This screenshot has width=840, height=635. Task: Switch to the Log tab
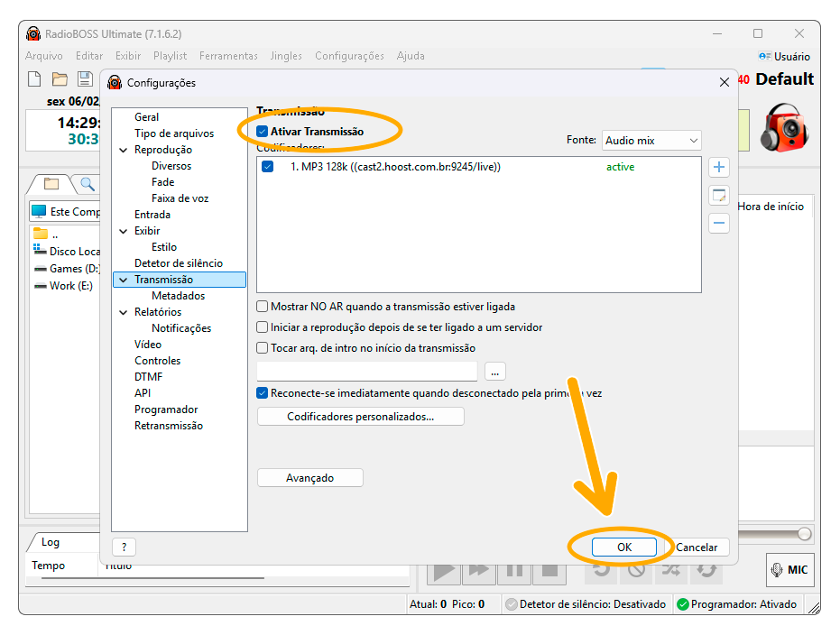pyautogui.click(x=51, y=542)
